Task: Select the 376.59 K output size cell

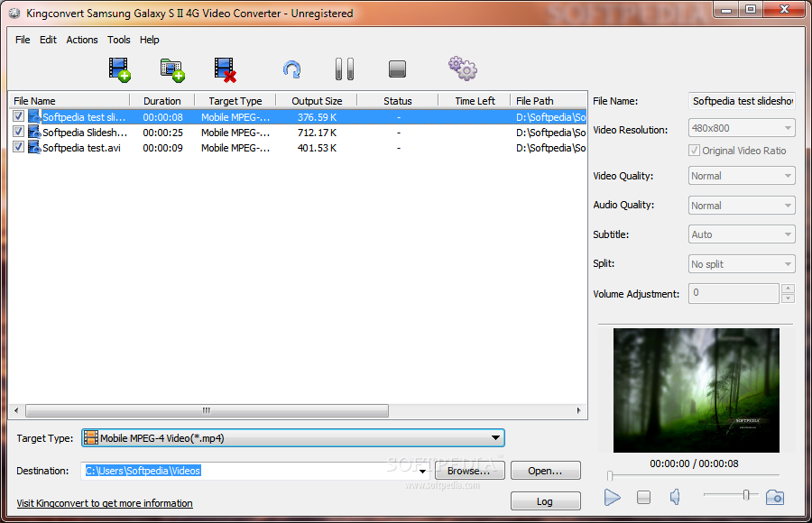Action: coord(317,117)
